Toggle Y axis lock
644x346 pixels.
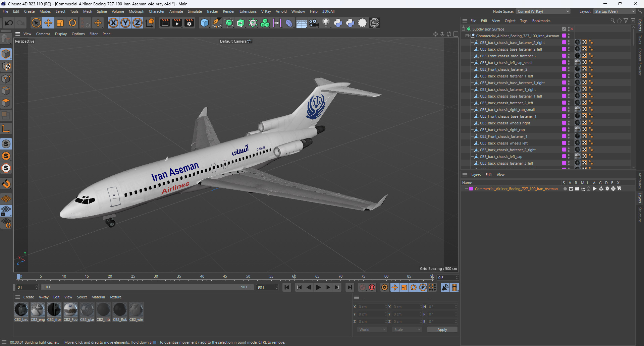125,23
